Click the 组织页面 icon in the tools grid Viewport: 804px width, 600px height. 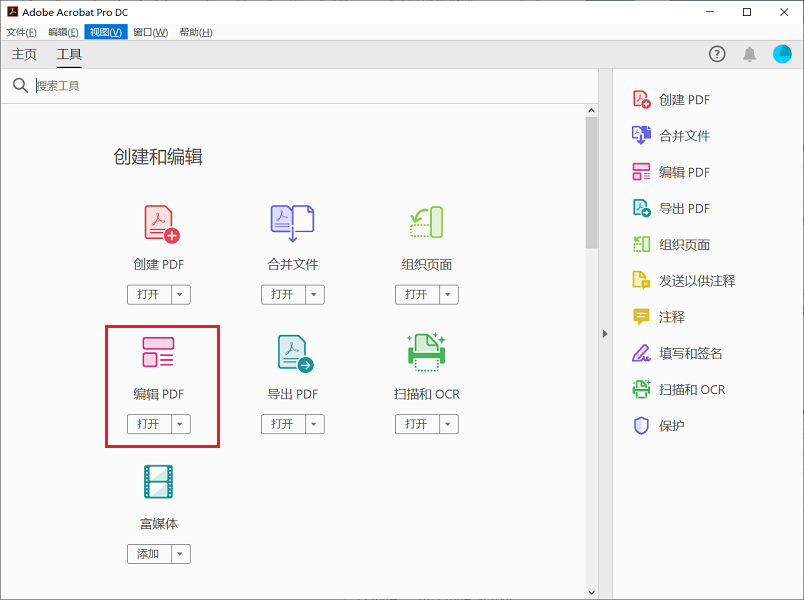point(427,222)
